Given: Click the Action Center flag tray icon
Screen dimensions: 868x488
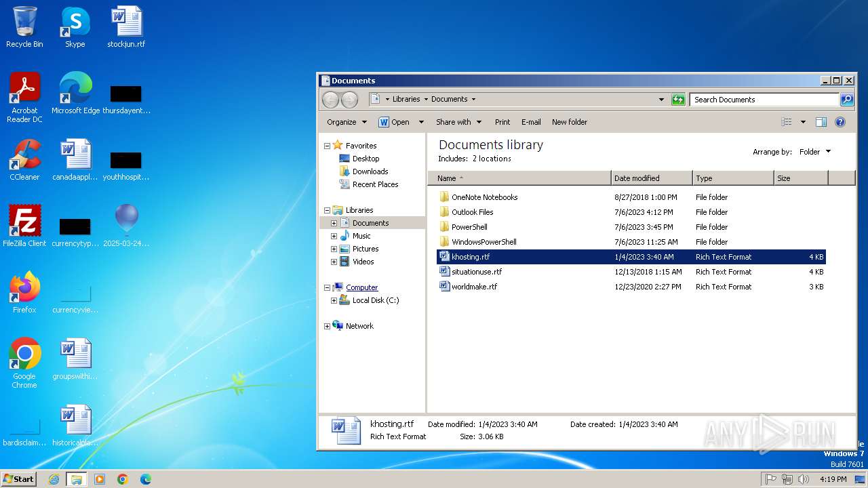Looking at the screenshot, I should (x=770, y=479).
